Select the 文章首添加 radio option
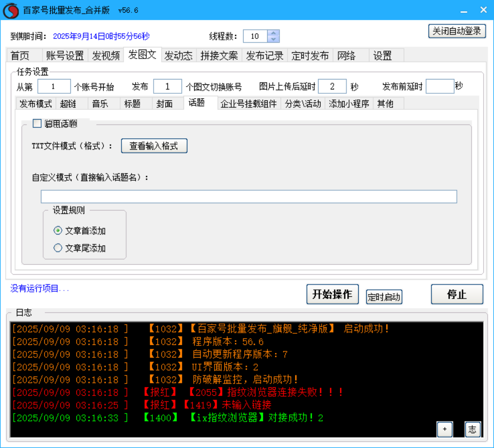The height and width of the screenshot is (448, 494). tap(58, 231)
